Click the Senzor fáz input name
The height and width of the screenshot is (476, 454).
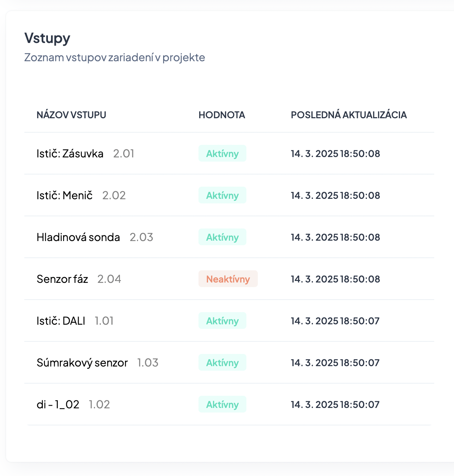click(x=62, y=279)
